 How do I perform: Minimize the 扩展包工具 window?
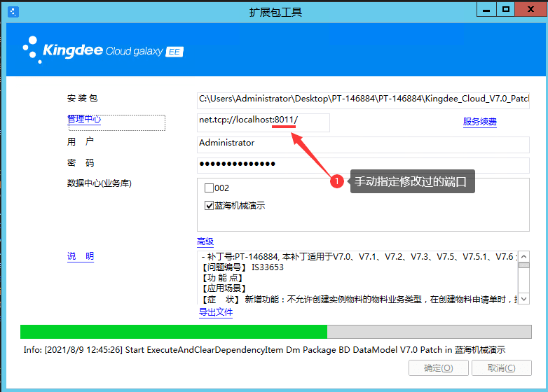coord(486,10)
